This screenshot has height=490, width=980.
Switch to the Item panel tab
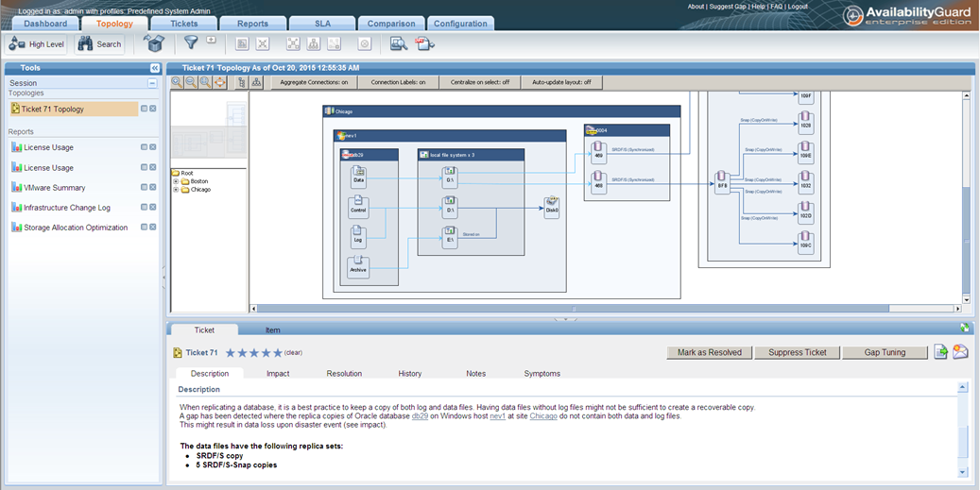(272, 330)
